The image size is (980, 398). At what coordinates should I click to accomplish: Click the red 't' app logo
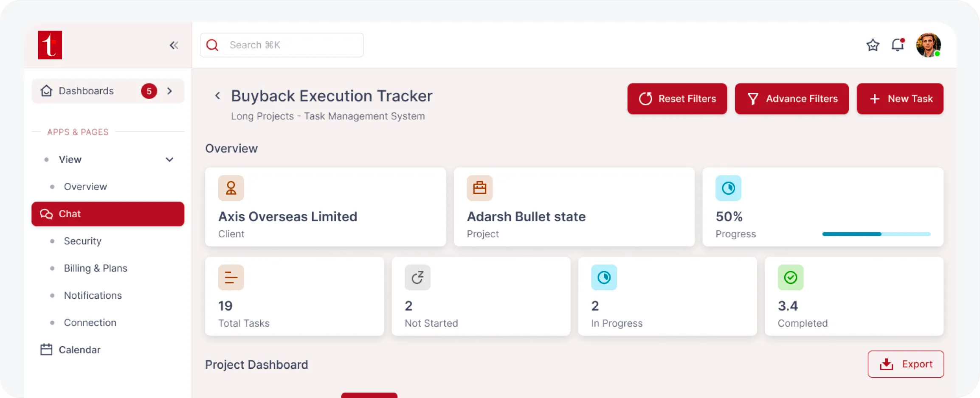(50, 45)
